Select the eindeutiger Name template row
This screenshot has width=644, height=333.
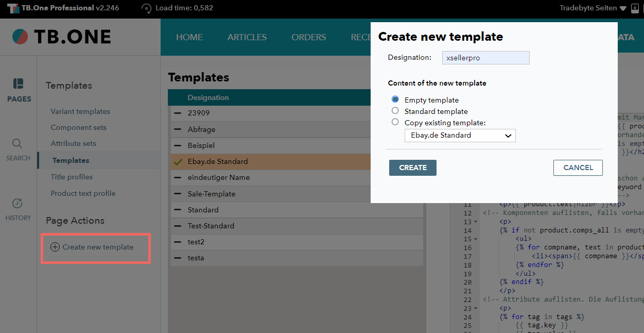pyautogui.click(x=297, y=177)
